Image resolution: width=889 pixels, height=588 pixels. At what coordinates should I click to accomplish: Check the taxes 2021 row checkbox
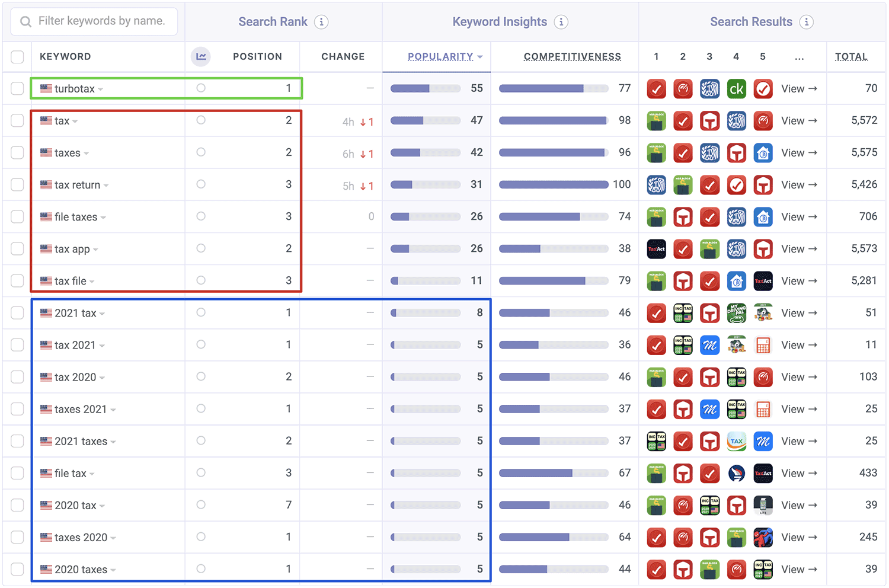[17, 409]
